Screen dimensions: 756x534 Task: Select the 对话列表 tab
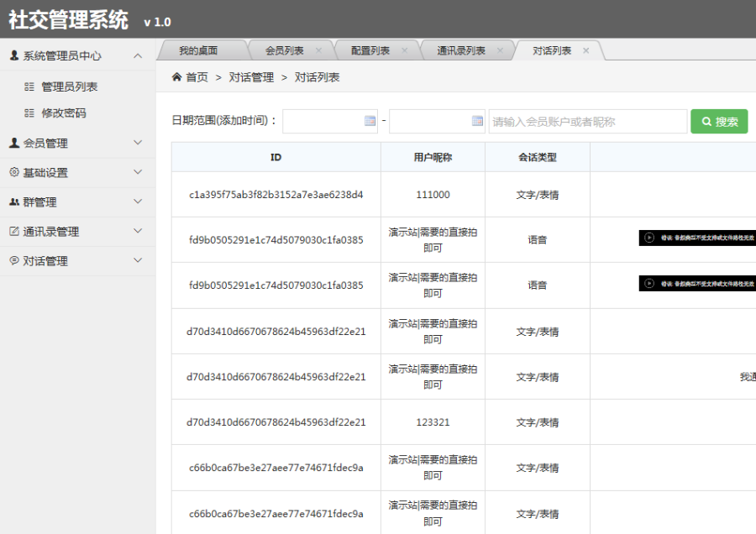[x=552, y=50]
